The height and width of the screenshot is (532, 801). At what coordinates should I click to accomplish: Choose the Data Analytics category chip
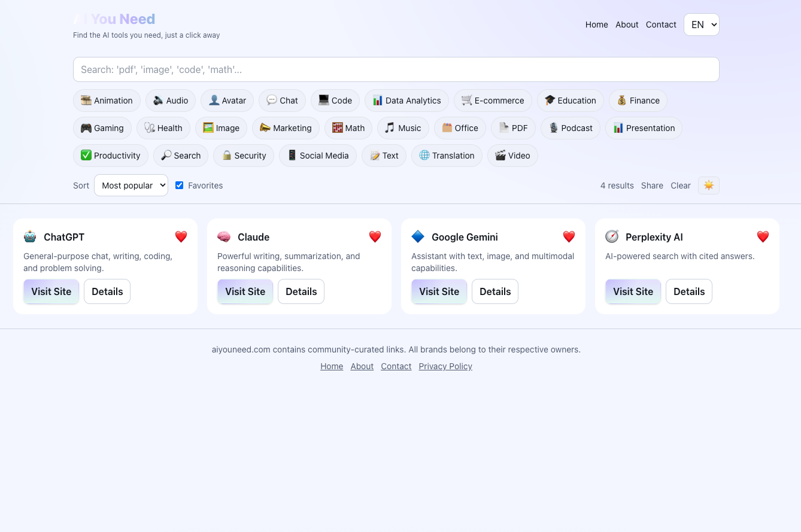(x=406, y=101)
